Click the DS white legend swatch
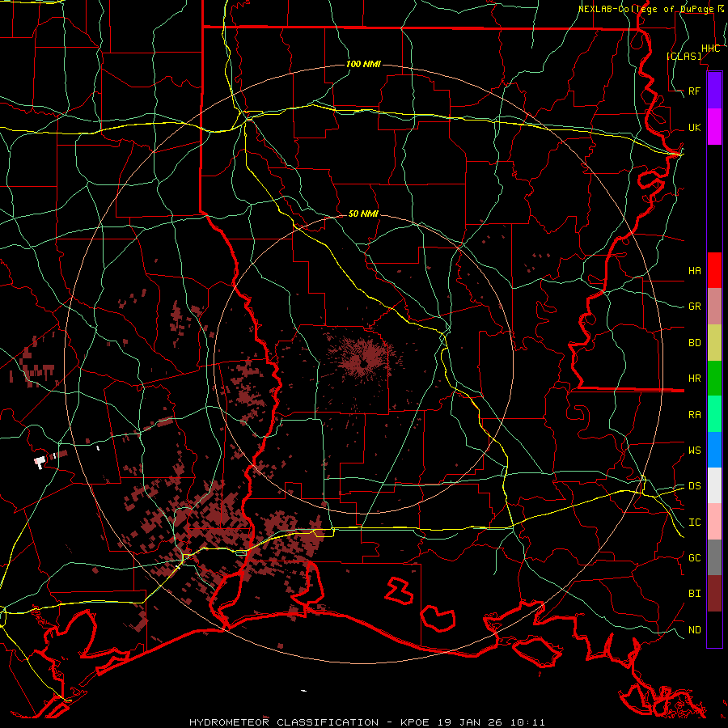The image size is (728, 728). click(x=714, y=485)
